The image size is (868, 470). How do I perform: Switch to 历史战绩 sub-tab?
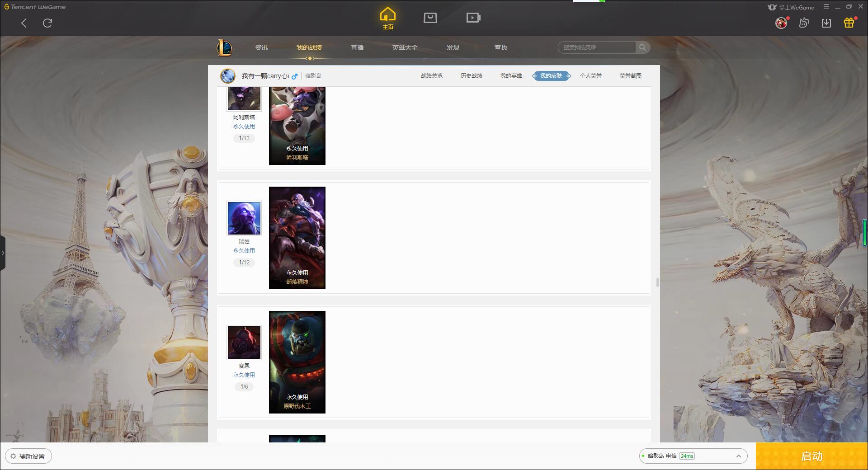(472, 76)
